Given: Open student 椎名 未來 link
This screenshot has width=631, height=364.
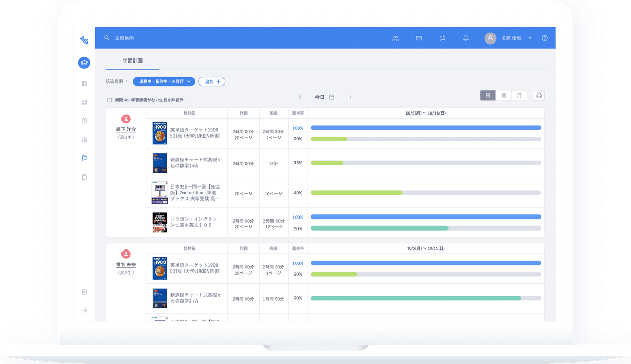Looking at the screenshot, I should tap(126, 265).
